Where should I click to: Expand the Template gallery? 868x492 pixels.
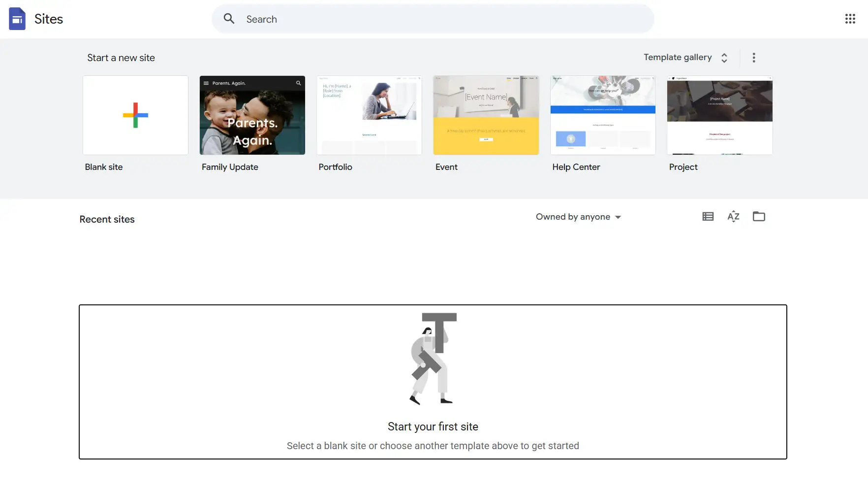(685, 58)
